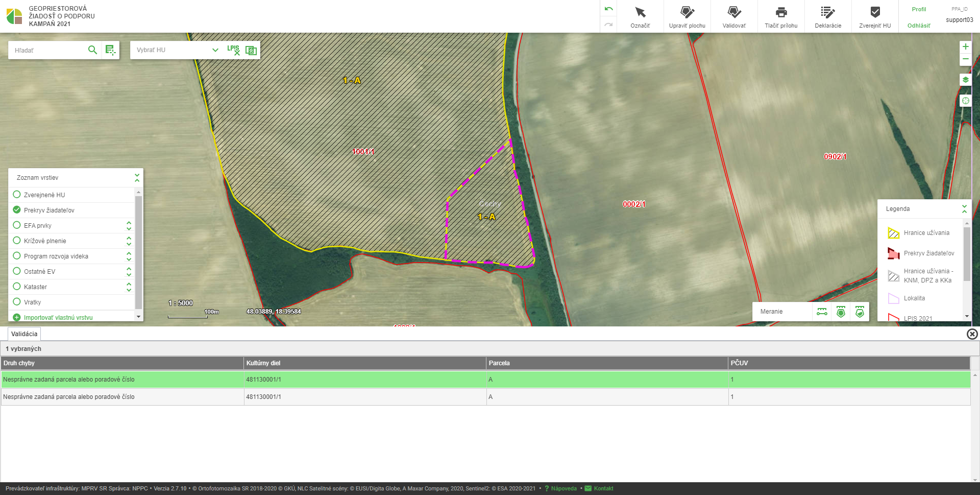Sort by Kultúrny diel column
The image size is (980, 495).
coord(364,363)
